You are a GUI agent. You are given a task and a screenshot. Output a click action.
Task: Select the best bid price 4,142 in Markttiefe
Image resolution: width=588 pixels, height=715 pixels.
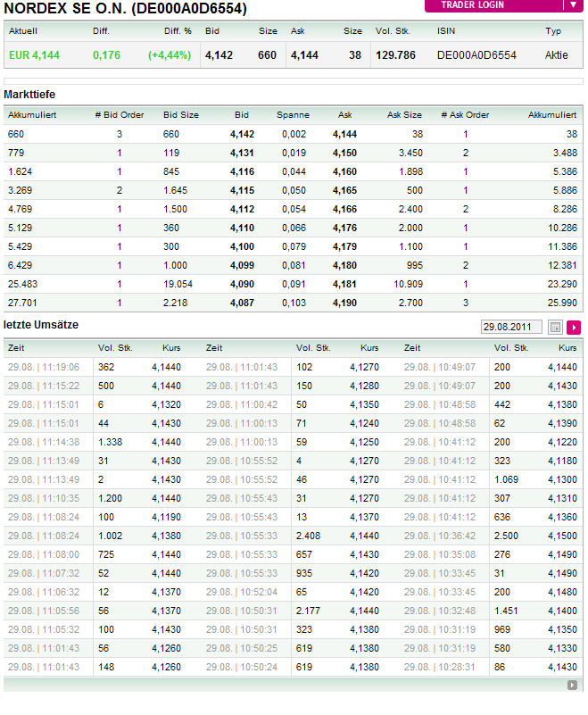click(x=242, y=134)
